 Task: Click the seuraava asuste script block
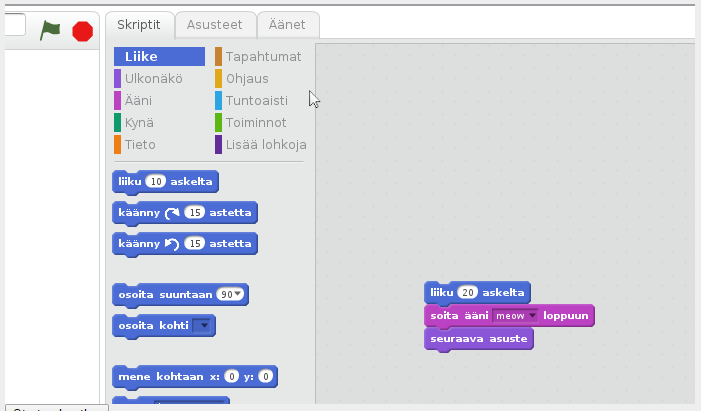coord(478,339)
